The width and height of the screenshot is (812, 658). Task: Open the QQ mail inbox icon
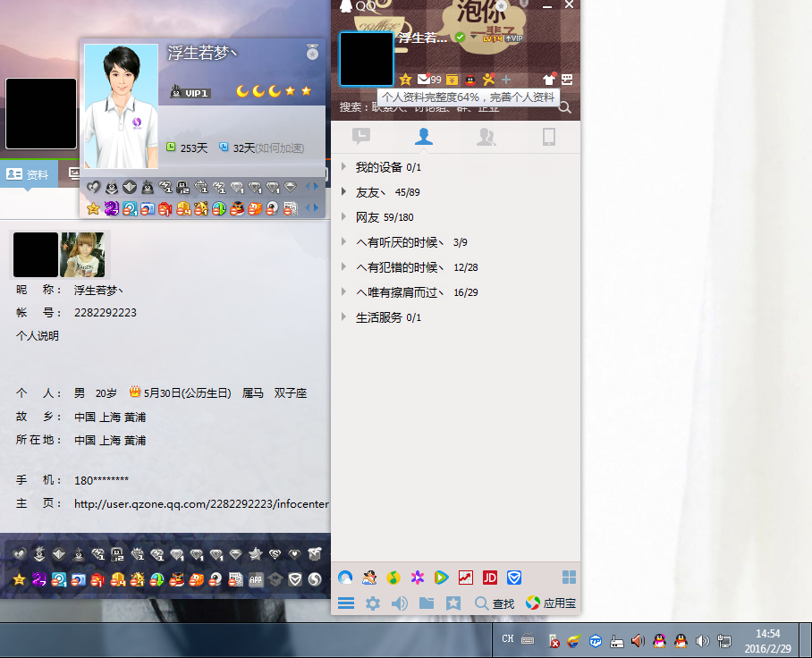coord(424,80)
